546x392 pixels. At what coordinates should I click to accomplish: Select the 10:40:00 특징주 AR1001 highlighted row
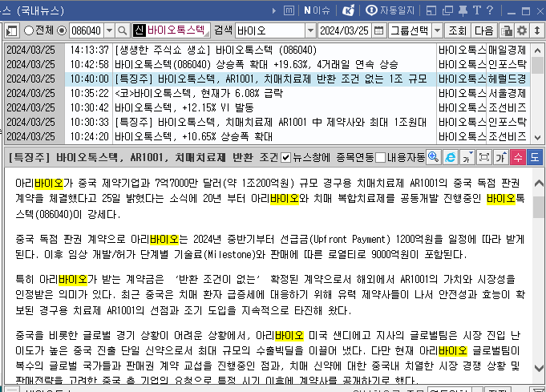268,79
